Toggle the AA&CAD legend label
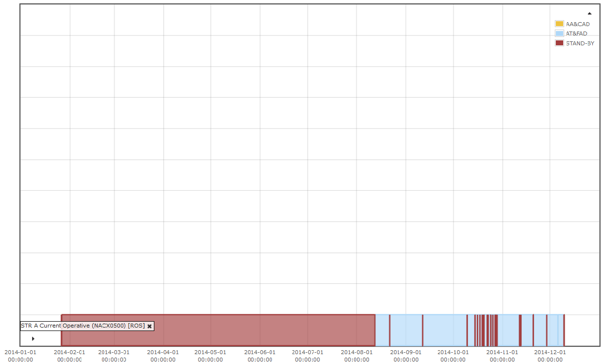 coord(577,24)
